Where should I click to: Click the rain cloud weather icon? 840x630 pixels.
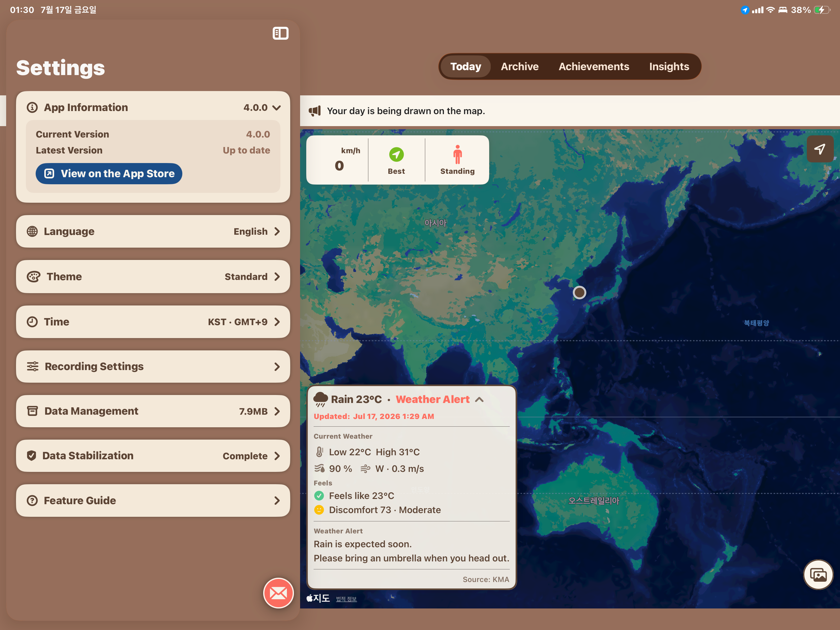pyautogui.click(x=320, y=399)
